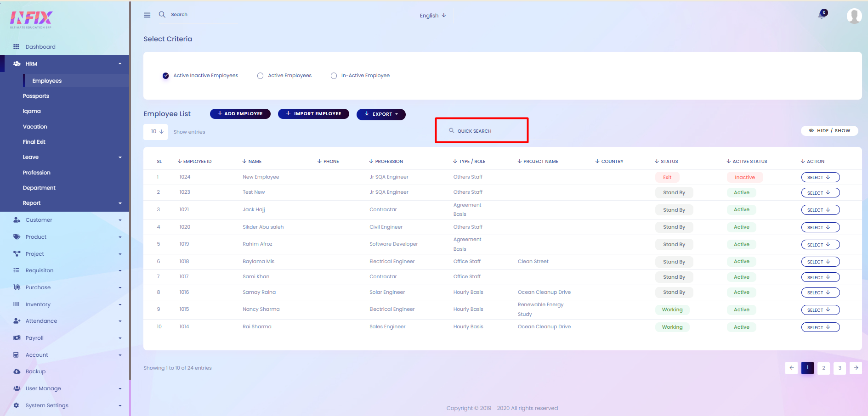This screenshot has width=868, height=416.
Task: Click the Dashboard grid icon
Action: (16, 47)
